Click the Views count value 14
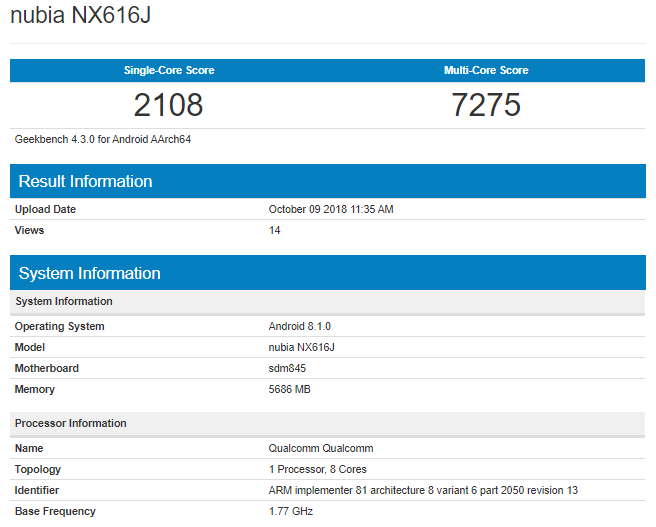Image resolution: width=656 pixels, height=527 pixels. pyautogui.click(x=275, y=231)
